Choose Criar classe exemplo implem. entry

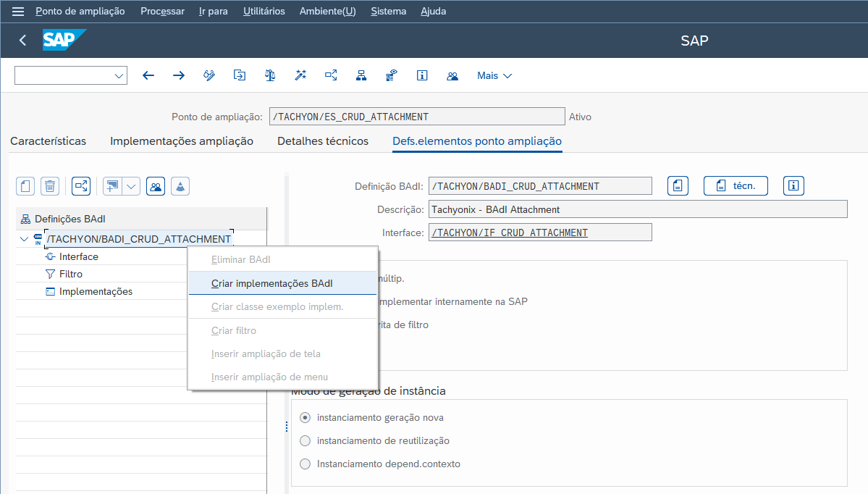282,307
